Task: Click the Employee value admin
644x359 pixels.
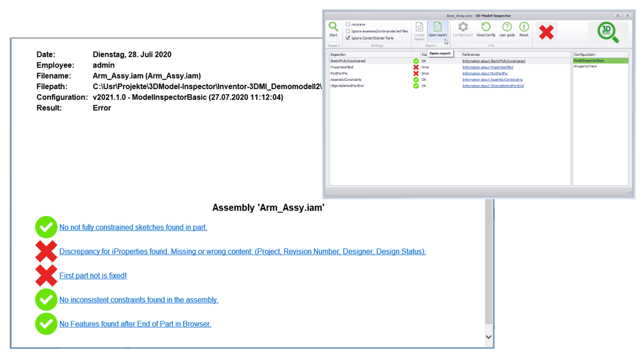Action: click(103, 65)
